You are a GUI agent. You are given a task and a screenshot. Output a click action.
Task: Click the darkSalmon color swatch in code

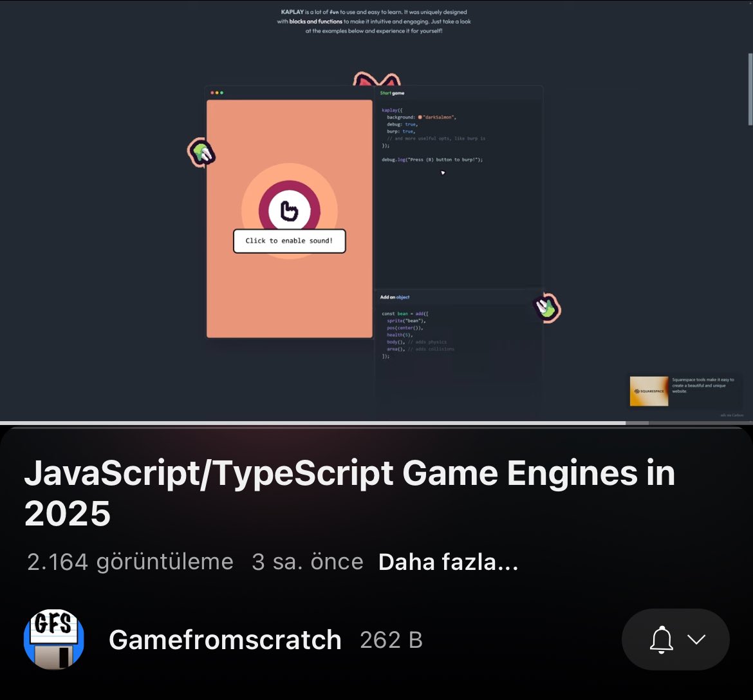point(420,117)
